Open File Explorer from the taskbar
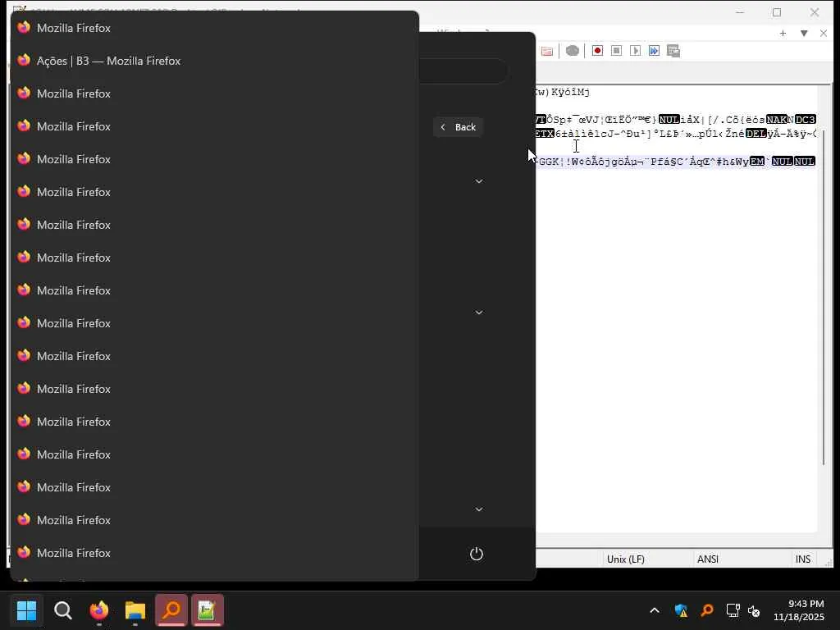Screen dimensions: 840x630 pos(135,610)
